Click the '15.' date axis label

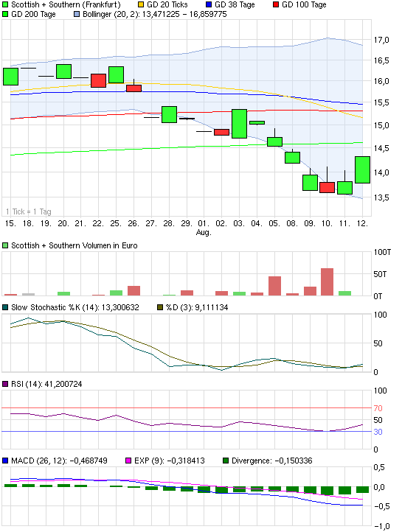10,223
